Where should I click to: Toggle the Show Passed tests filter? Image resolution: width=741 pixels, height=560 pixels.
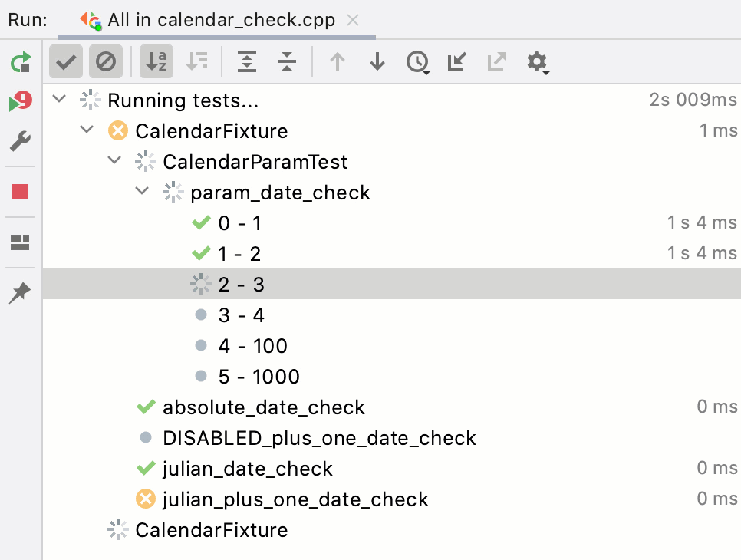click(66, 61)
